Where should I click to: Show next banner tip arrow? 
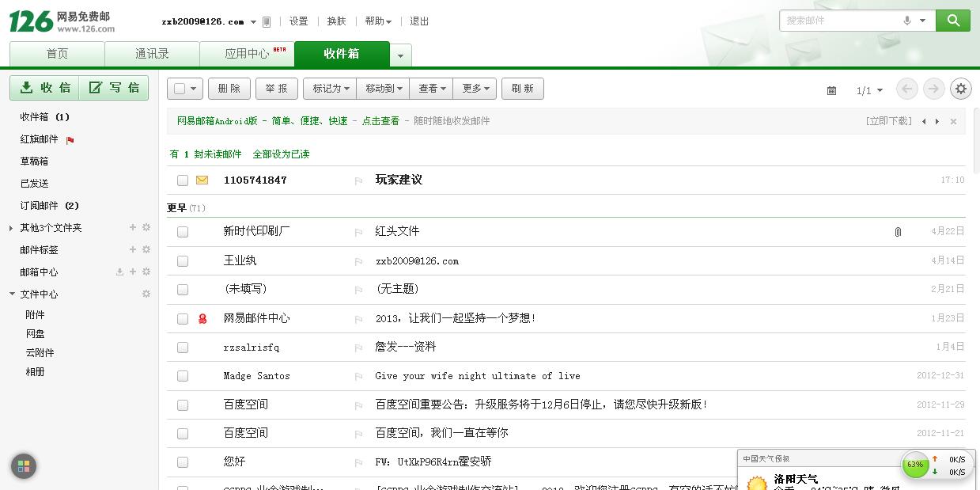(x=937, y=121)
